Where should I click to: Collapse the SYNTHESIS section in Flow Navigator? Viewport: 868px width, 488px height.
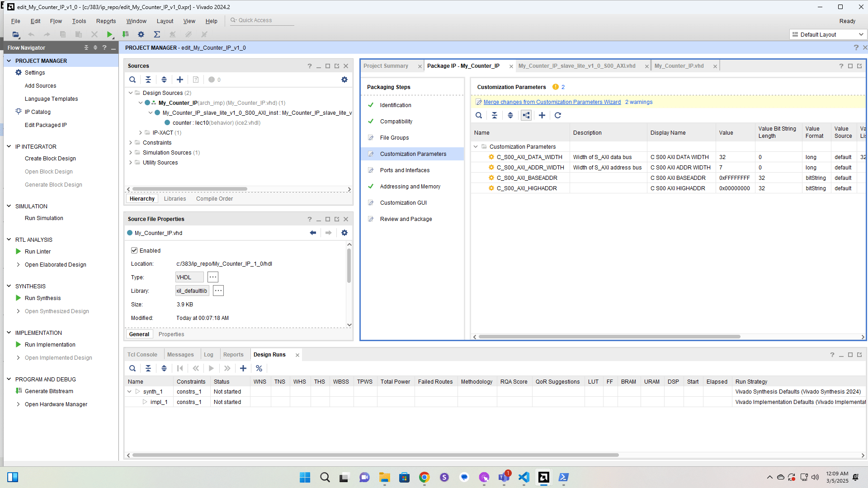point(9,286)
